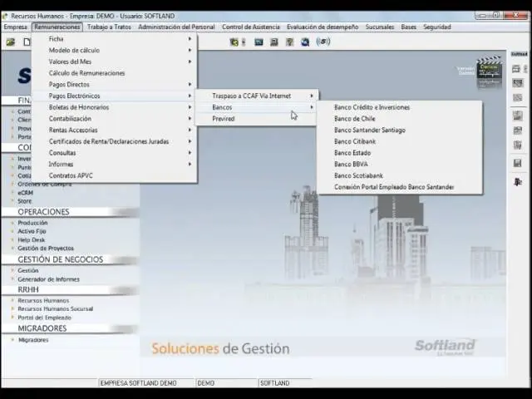Click SOFTLAND user field in status bar
This screenshot has width=532, height=399.
(x=275, y=383)
